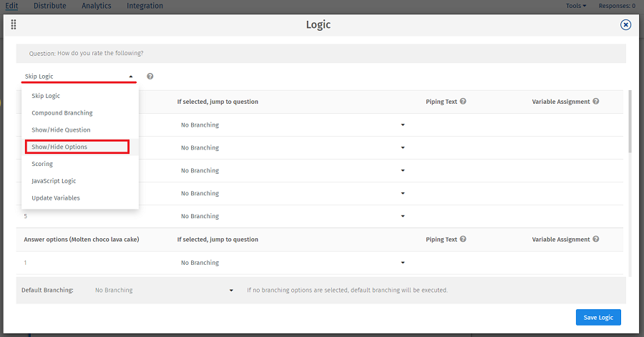Screen dimensions: 644x337
Task: Click Piping Text help icon in Molten section
Action: (463, 240)
